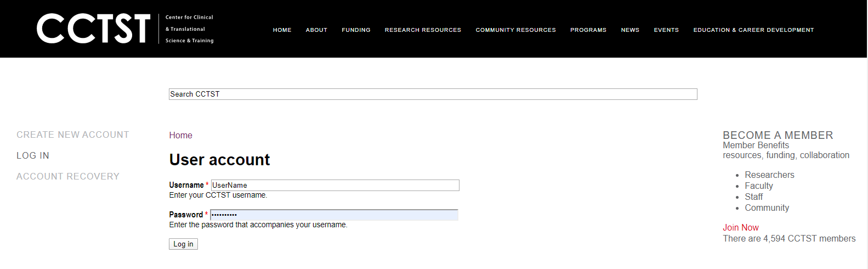Open the FUNDING menu item
This screenshot has width=868, height=269.
(x=356, y=30)
